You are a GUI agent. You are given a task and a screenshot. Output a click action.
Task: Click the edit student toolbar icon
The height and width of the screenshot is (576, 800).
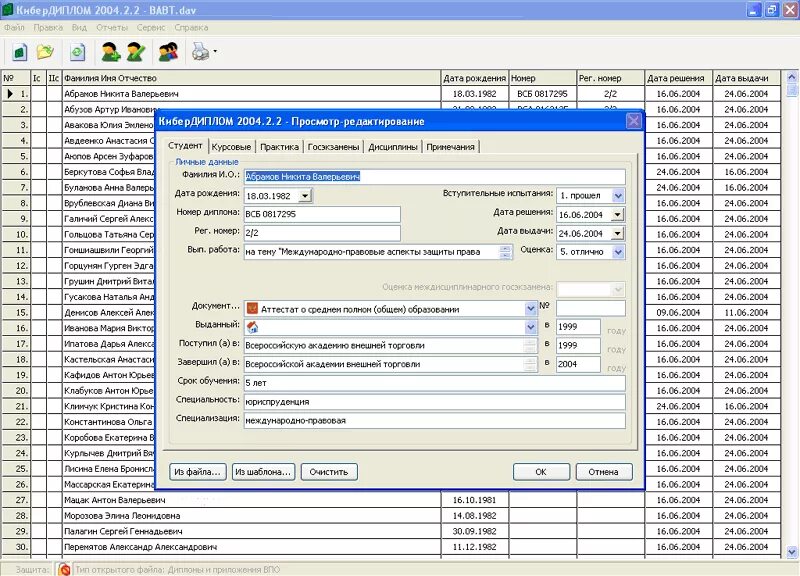coord(136,52)
